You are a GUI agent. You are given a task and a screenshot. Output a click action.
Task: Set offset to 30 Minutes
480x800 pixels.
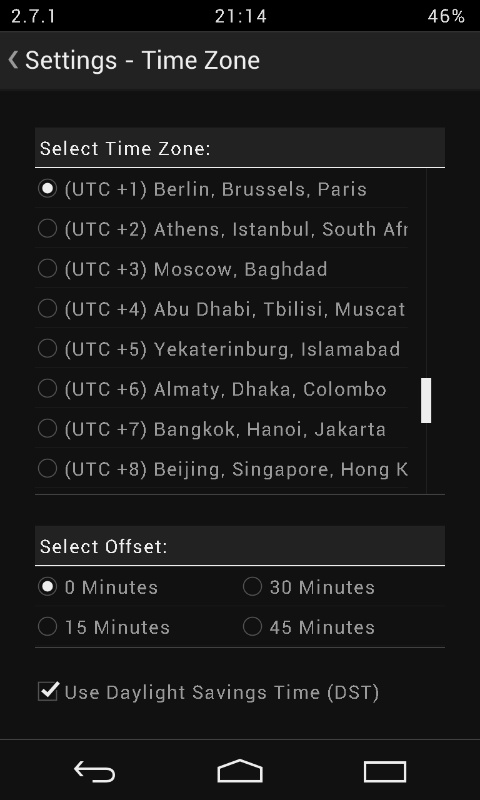point(342,587)
